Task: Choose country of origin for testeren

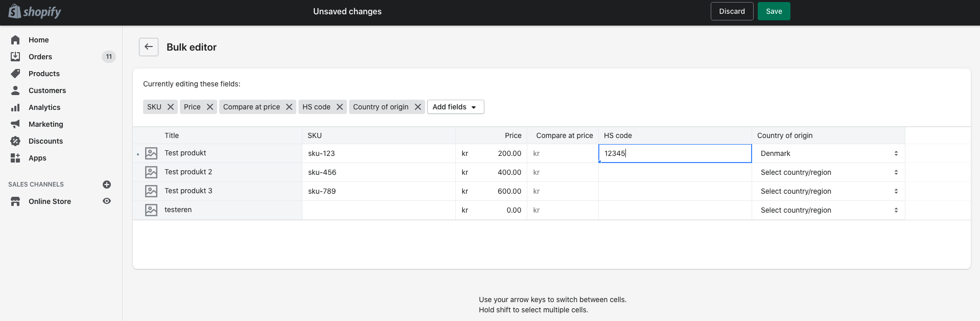Action: 828,210
